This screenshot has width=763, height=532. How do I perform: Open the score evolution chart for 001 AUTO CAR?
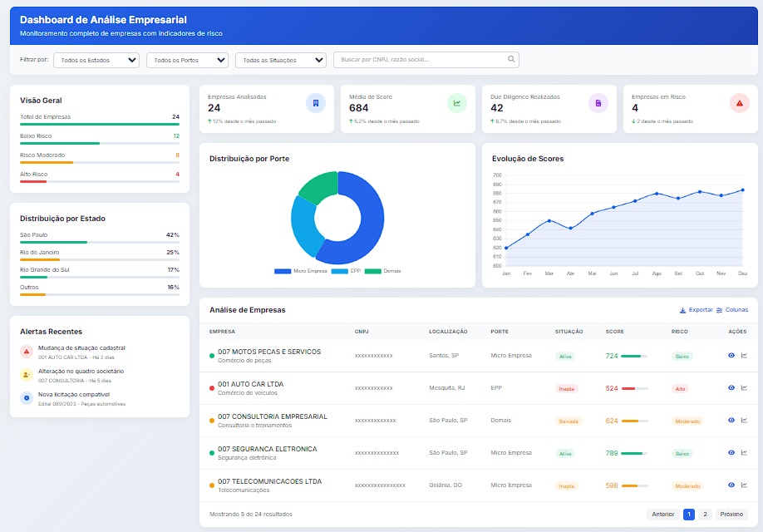[746, 387]
